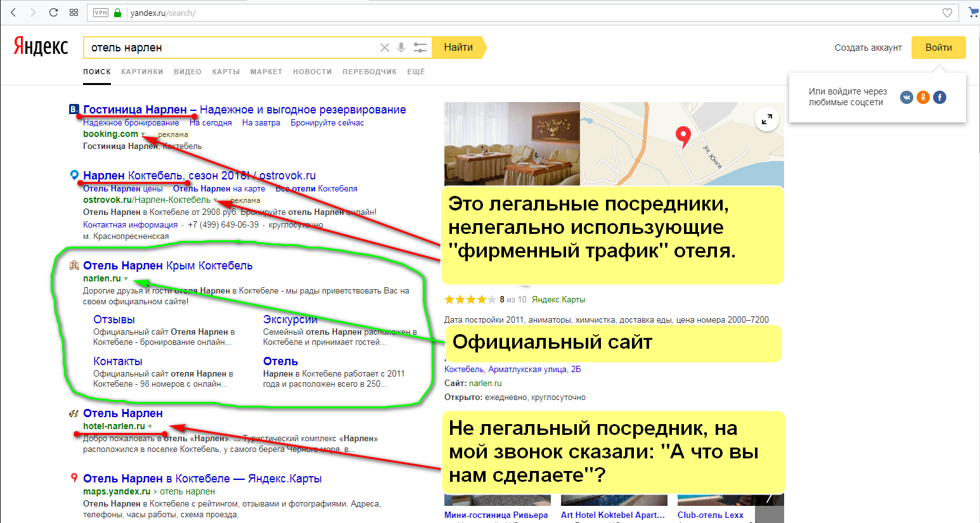Log in via VK icon
Image resolution: width=980 pixels, height=523 pixels.
pyautogui.click(x=906, y=97)
